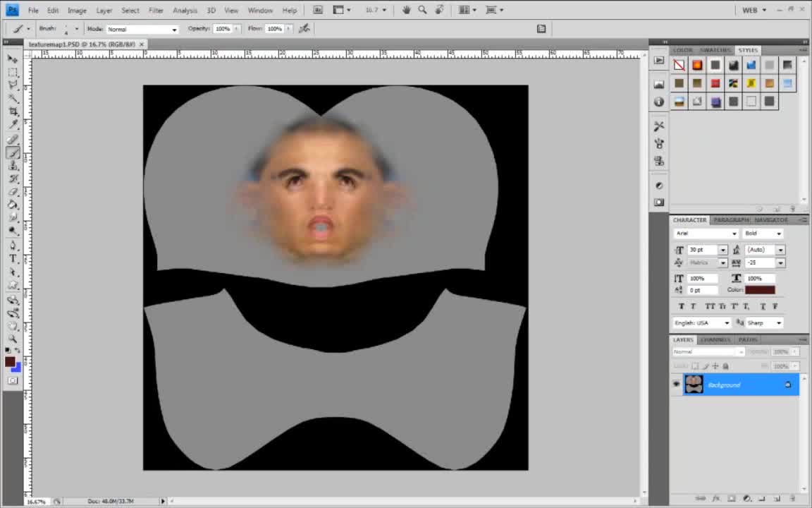The height and width of the screenshot is (508, 812).
Task: Apply the red square style swatch
Action: [715, 83]
